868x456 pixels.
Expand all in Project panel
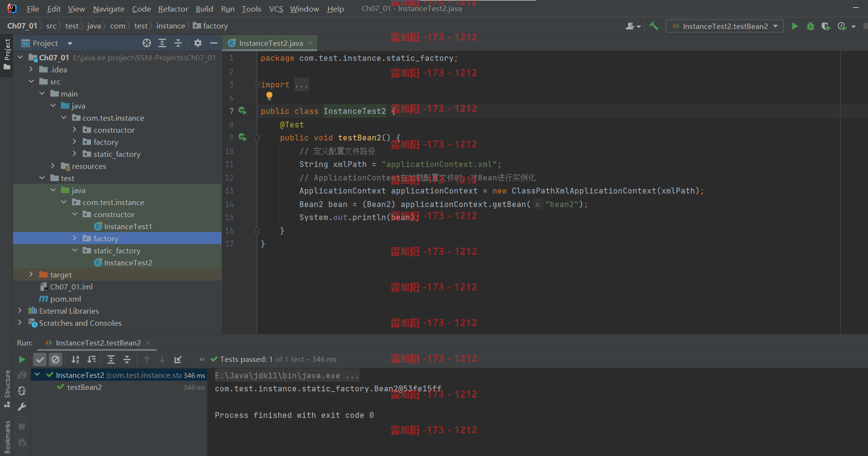click(162, 43)
